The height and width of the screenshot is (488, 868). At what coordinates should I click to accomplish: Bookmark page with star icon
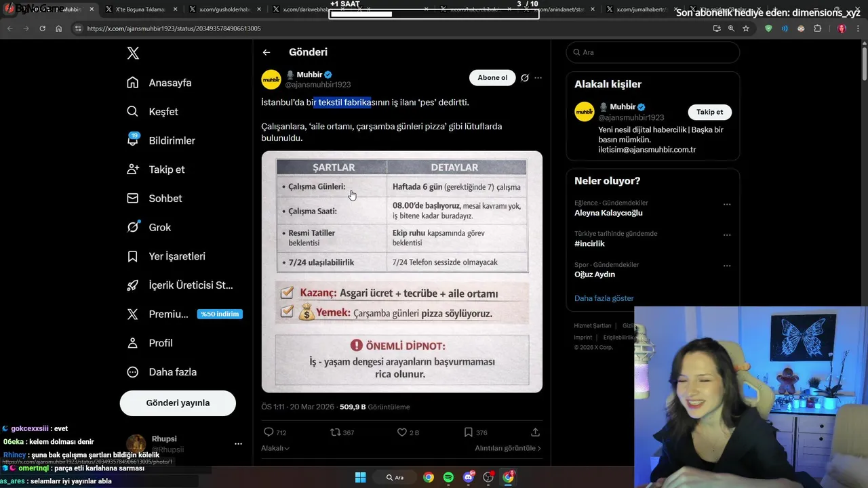click(746, 28)
